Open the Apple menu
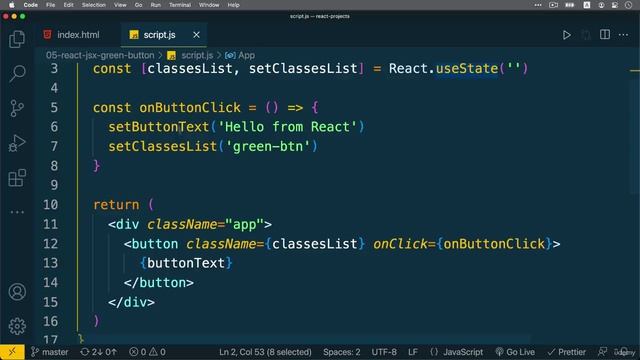 [x=12, y=5]
